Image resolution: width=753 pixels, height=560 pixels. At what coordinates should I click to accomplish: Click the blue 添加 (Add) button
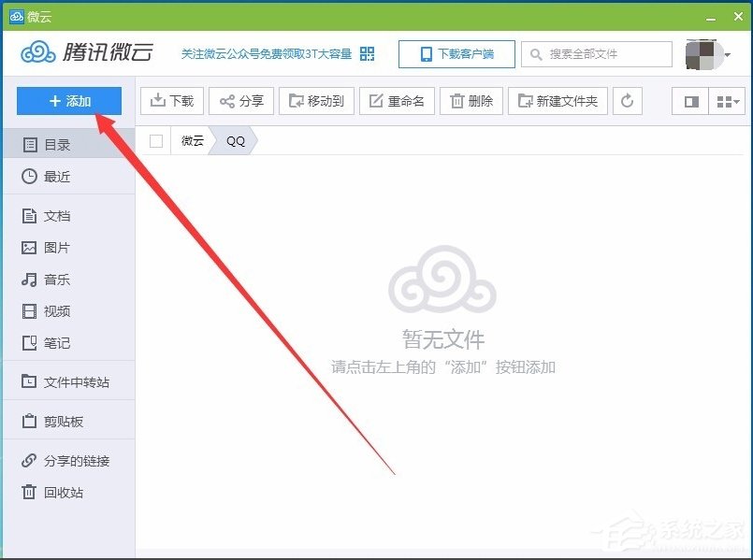tap(68, 101)
